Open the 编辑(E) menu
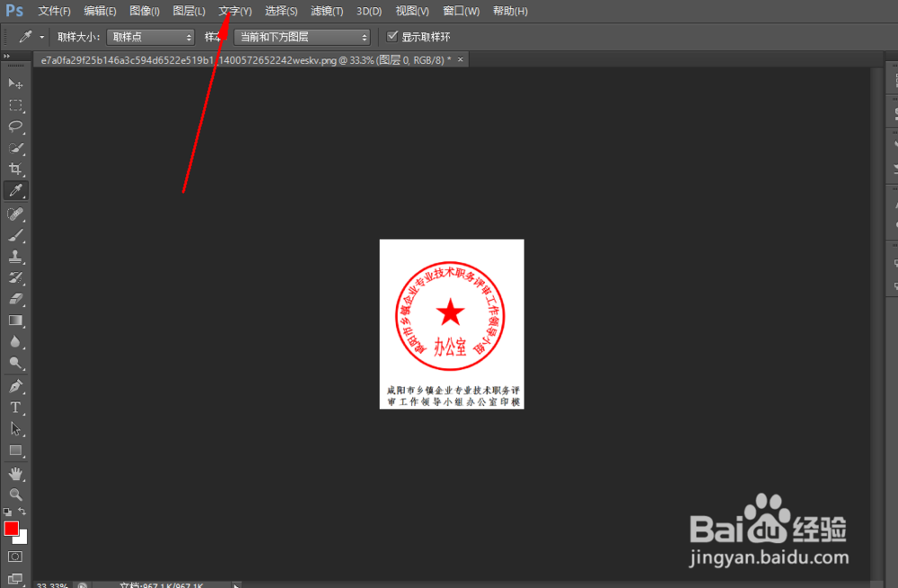This screenshot has width=898, height=588. (x=100, y=11)
